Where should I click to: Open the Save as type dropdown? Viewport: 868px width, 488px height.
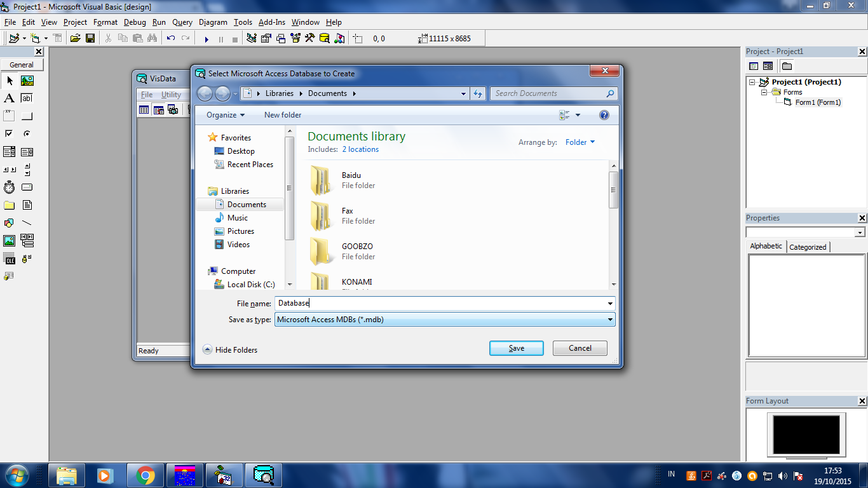(609, 320)
